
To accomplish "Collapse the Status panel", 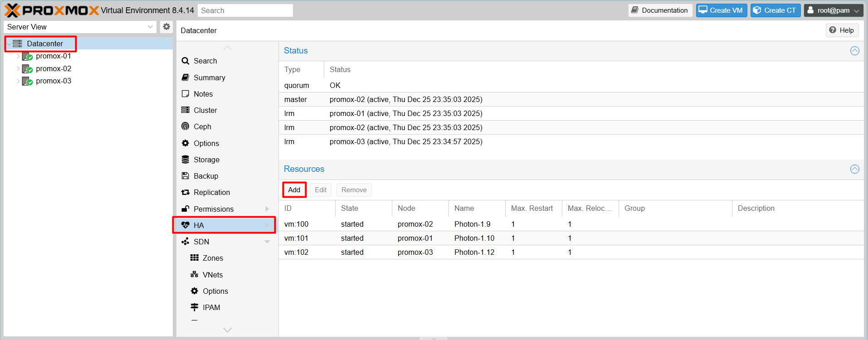I will (x=854, y=51).
